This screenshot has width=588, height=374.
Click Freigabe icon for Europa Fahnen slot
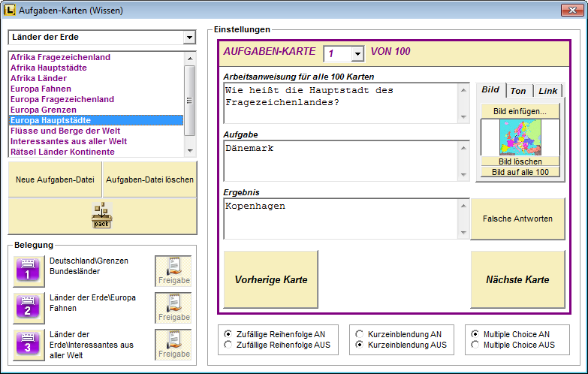click(173, 308)
